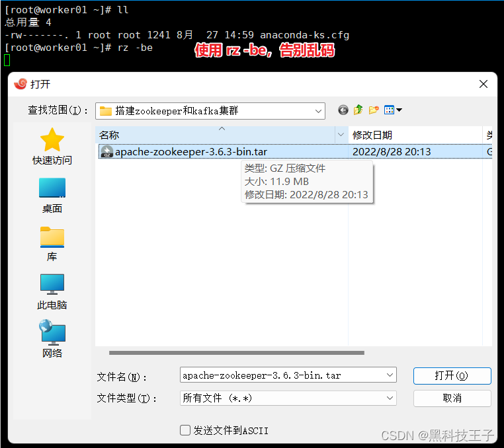Open Quick Access (快速访问) star icon

tap(52, 139)
